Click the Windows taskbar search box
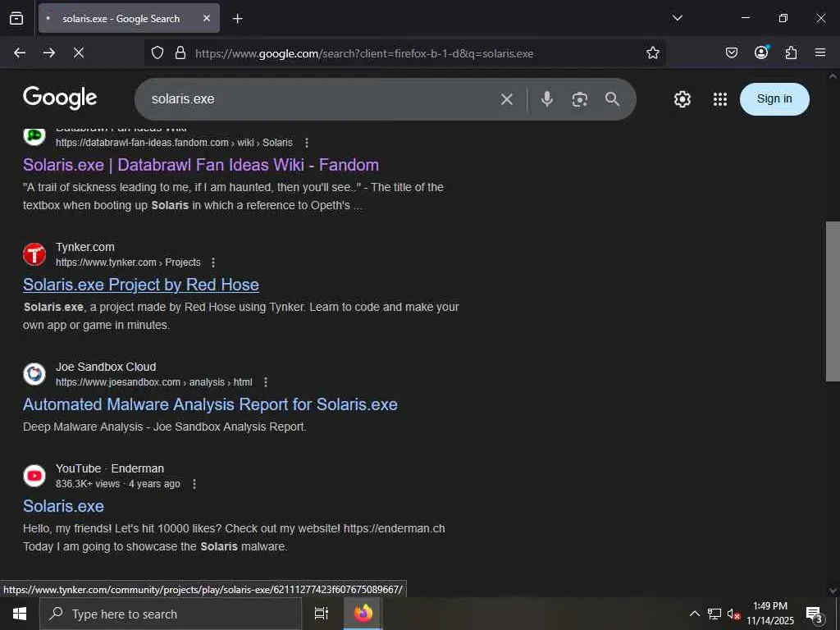This screenshot has height=630, width=840. point(171,614)
